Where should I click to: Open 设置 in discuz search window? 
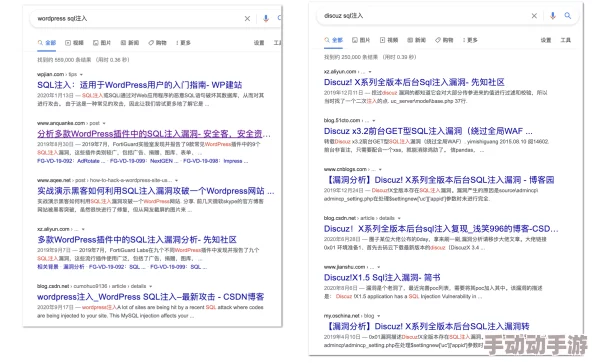(546, 40)
